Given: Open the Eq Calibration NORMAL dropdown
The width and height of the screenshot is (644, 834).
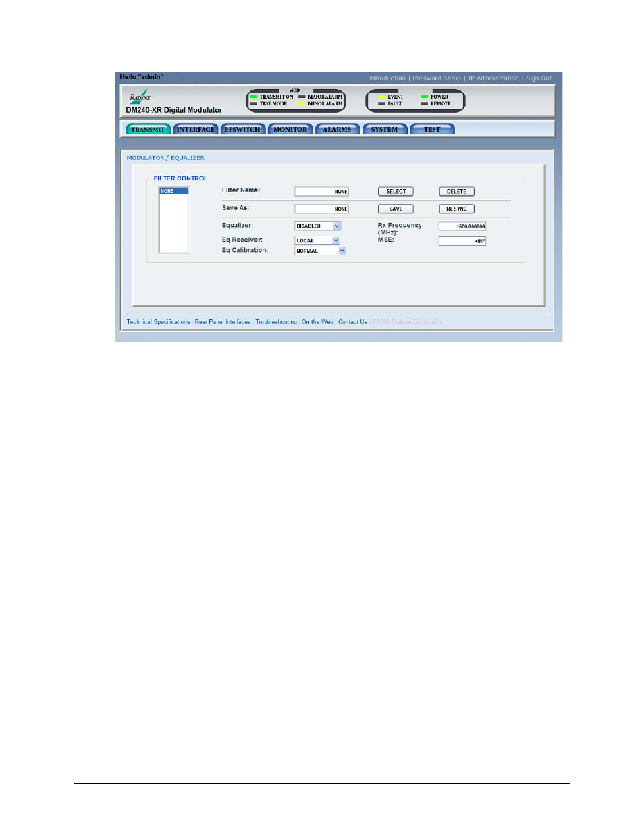Looking at the screenshot, I should (321, 251).
